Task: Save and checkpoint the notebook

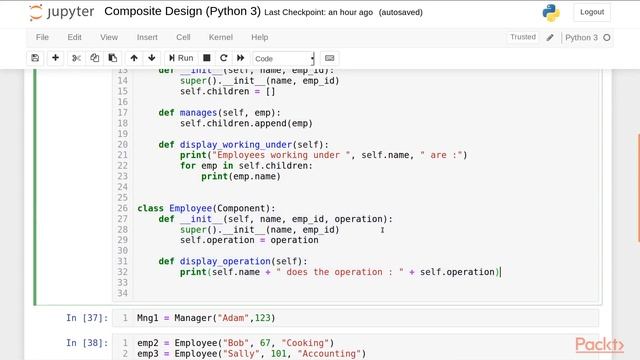Action: click(35, 58)
